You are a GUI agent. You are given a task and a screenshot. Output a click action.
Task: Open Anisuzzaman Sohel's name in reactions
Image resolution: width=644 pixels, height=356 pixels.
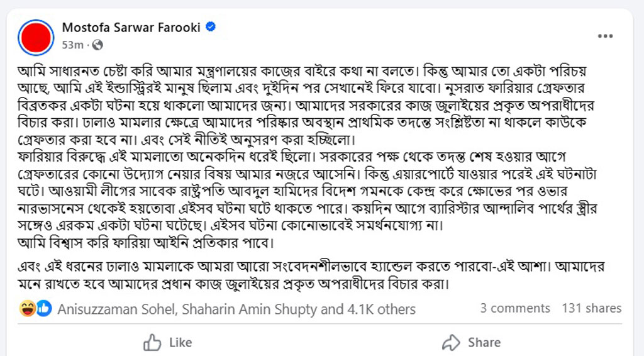pyautogui.click(x=111, y=309)
